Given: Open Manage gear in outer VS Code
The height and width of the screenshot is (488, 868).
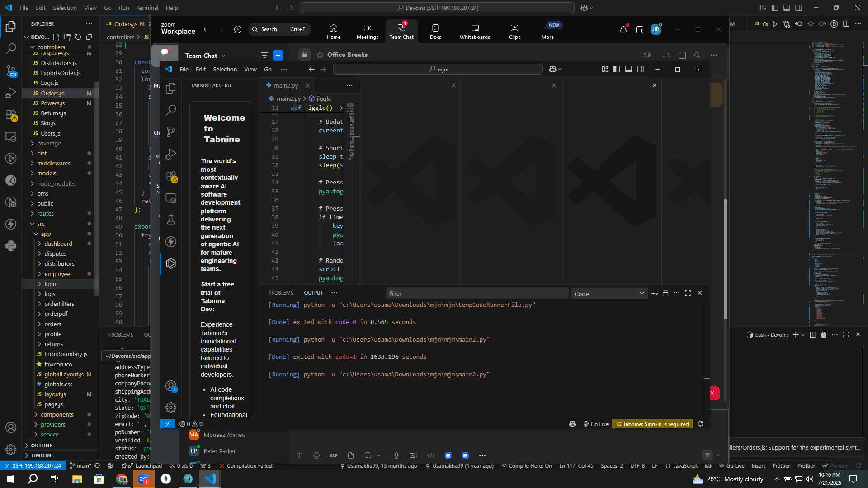Looking at the screenshot, I should point(11,450).
